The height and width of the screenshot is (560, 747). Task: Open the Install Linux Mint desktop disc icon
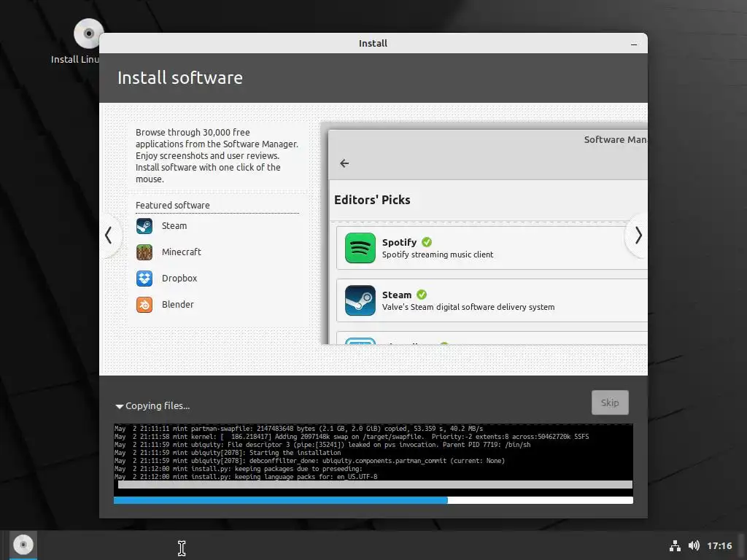[88, 34]
